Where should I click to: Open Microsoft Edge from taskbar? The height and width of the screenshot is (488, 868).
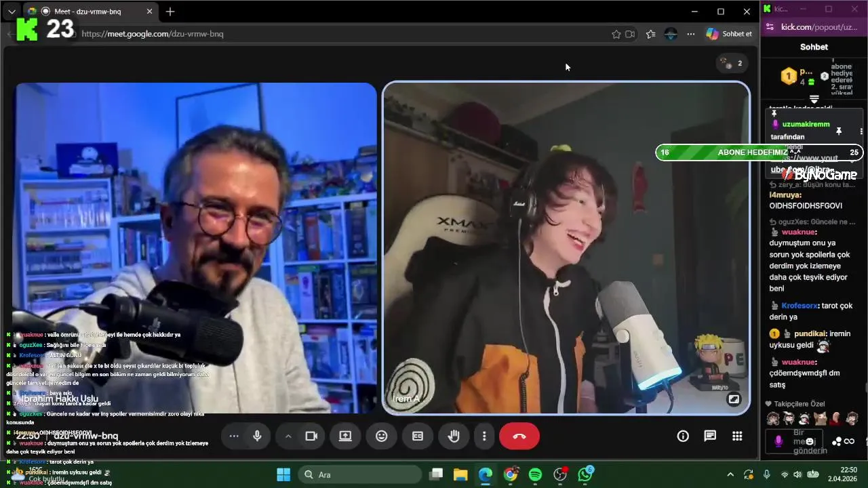[486, 474]
